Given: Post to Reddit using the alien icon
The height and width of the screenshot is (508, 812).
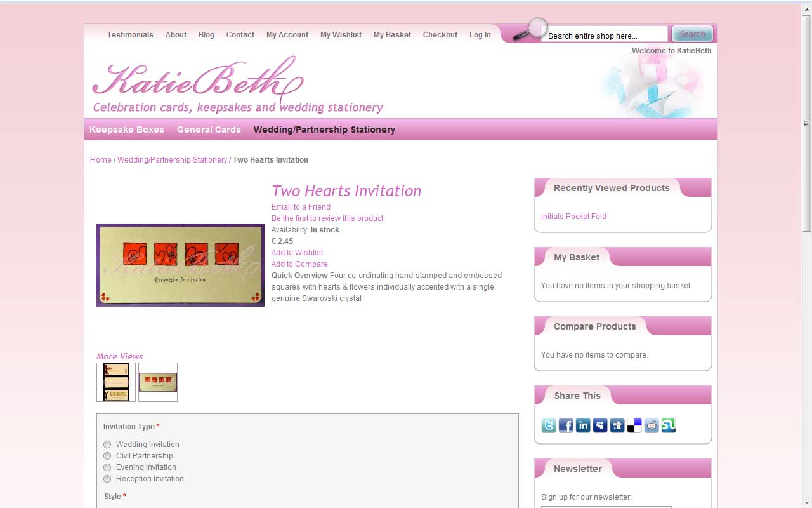Looking at the screenshot, I should point(652,425).
